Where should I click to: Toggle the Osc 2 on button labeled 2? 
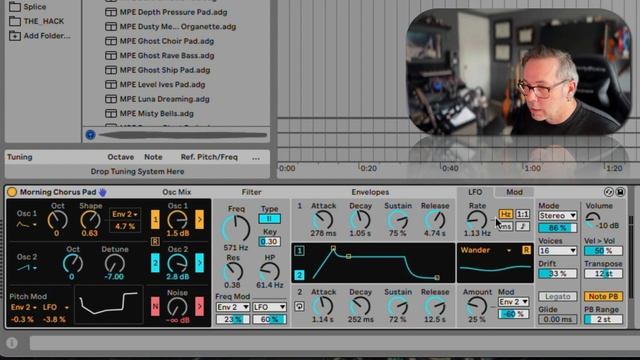tap(155, 263)
